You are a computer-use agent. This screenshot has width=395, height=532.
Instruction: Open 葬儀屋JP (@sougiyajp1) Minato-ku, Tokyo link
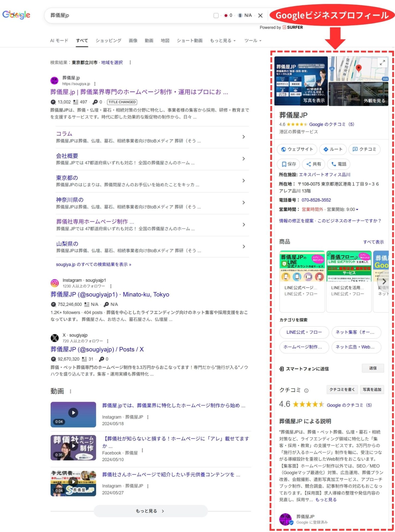[110, 295]
